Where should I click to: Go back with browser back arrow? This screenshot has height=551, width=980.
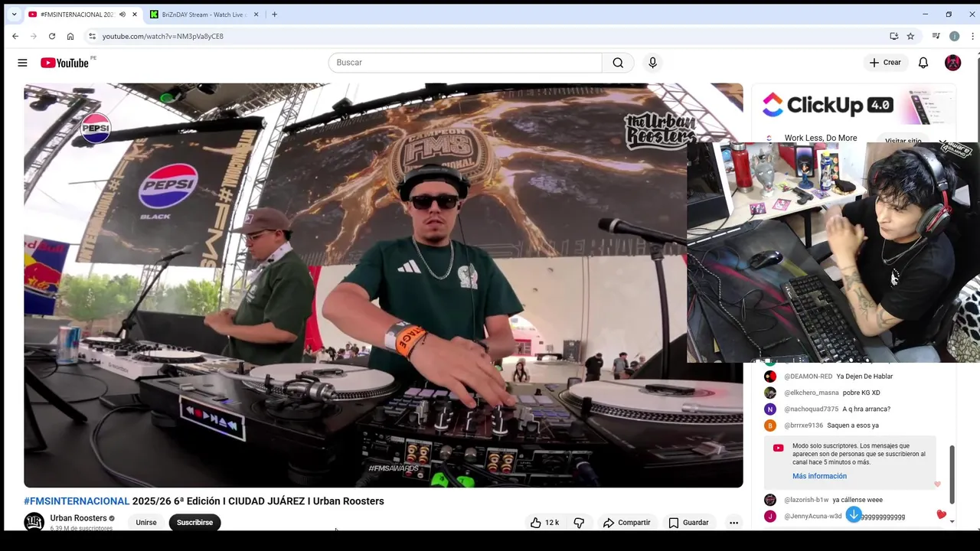click(15, 36)
